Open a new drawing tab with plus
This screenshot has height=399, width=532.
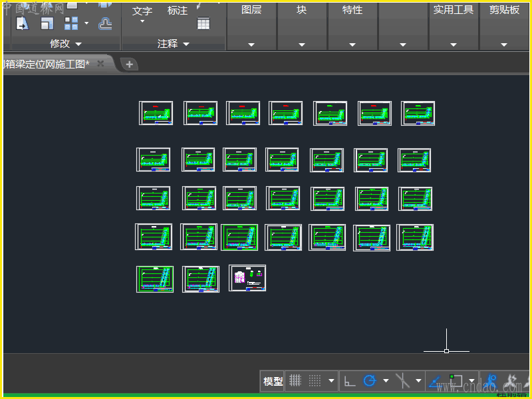129,64
